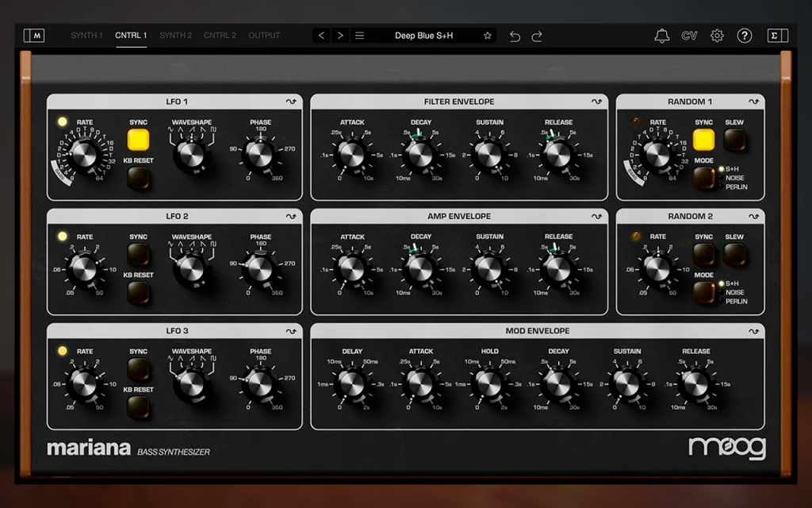The image size is (812, 508).
Task: Click the redo arrow icon
Action: pos(537,36)
